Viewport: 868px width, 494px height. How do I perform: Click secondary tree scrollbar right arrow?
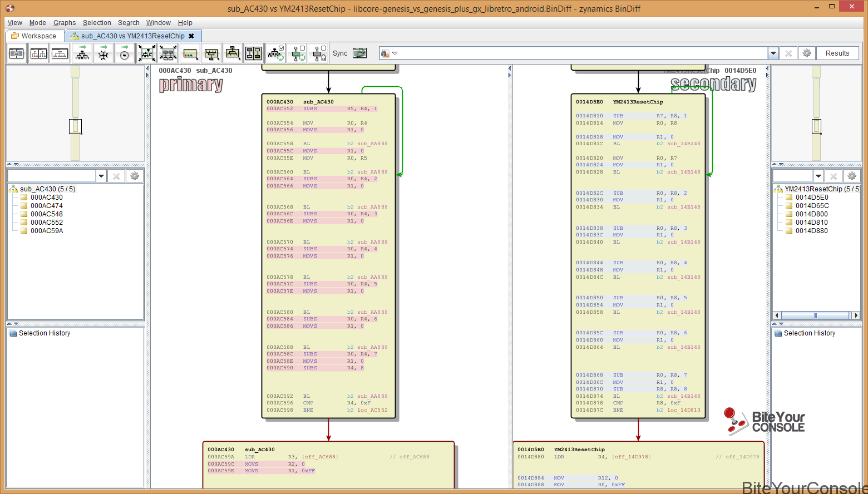[x=856, y=315]
